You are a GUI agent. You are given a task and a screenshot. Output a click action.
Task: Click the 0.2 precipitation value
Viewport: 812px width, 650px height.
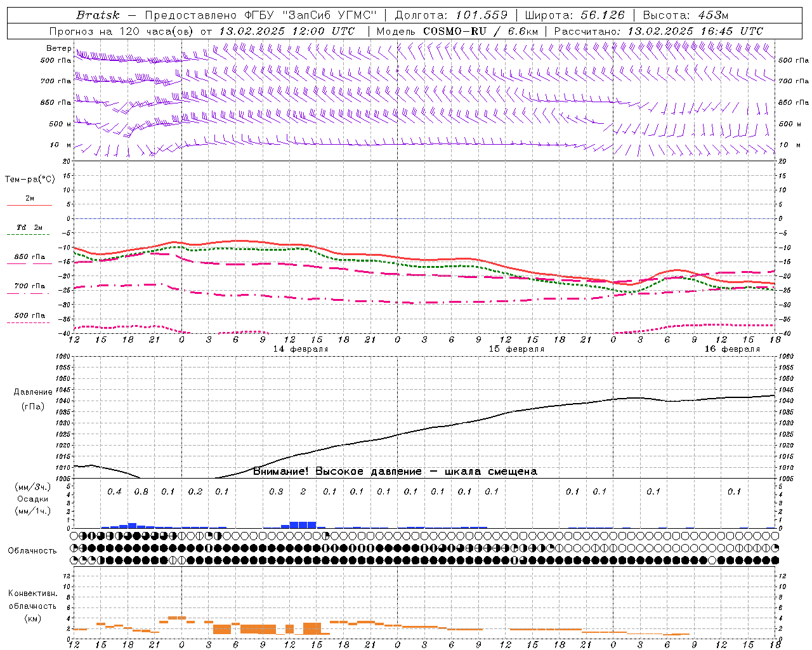click(195, 492)
